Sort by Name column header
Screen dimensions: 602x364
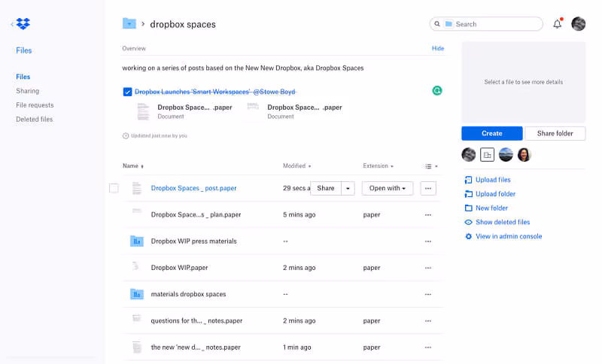133,165
